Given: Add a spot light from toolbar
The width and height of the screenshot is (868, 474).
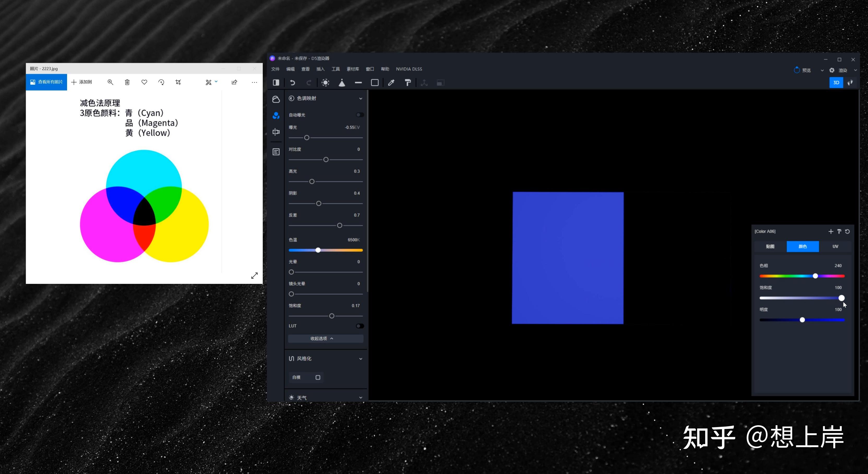Looking at the screenshot, I should [342, 82].
